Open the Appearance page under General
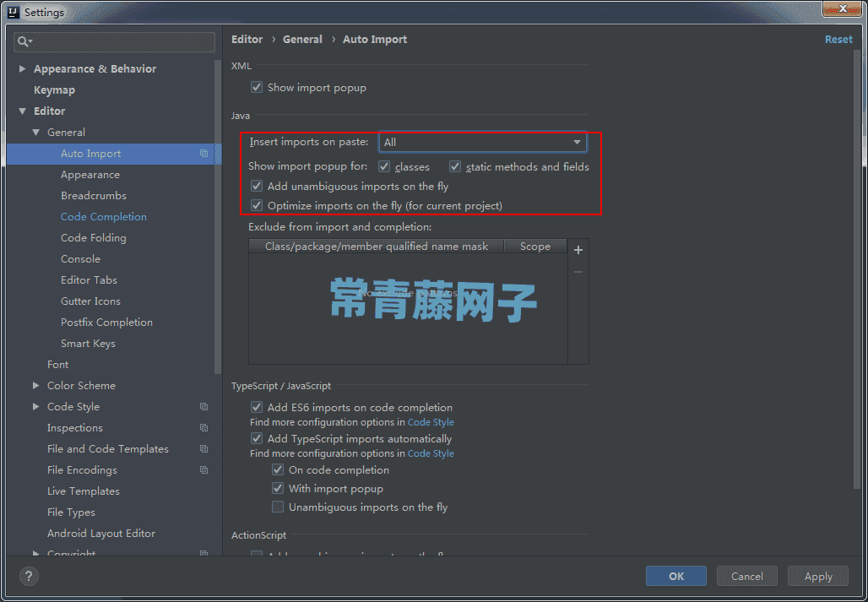This screenshot has height=602, width=868. [x=90, y=175]
